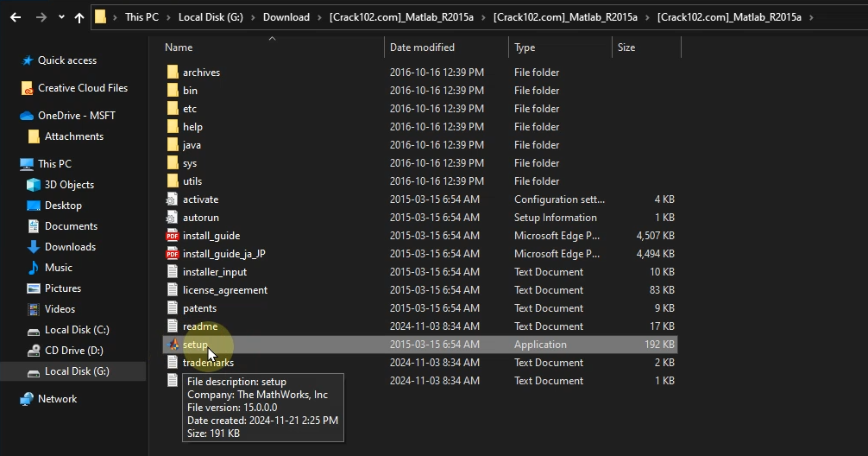Image resolution: width=868 pixels, height=456 pixels.
Task: Sort files by the Name column header
Action: pyautogui.click(x=179, y=47)
